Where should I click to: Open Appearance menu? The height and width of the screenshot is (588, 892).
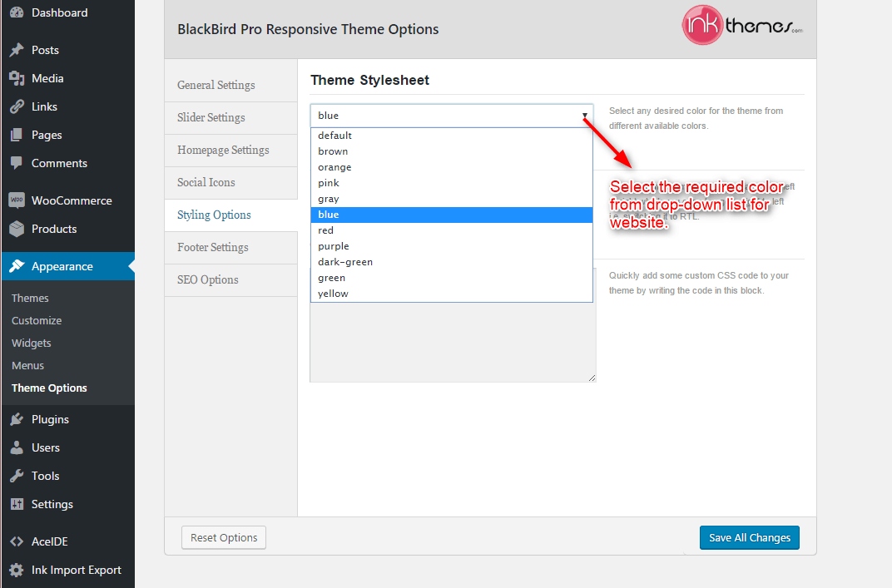pyautogui.click(x=67, y=266)
